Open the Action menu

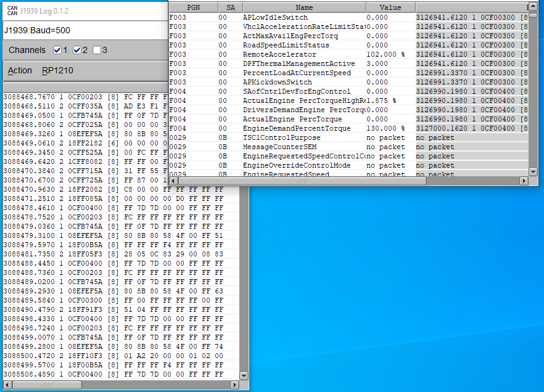click(20, 70)
